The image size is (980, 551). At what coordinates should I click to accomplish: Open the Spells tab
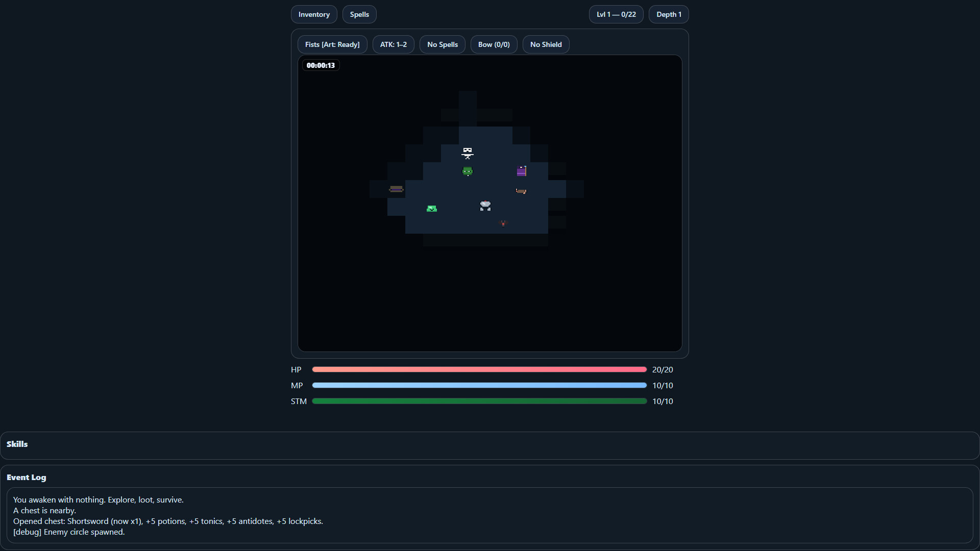pos(359,14)
